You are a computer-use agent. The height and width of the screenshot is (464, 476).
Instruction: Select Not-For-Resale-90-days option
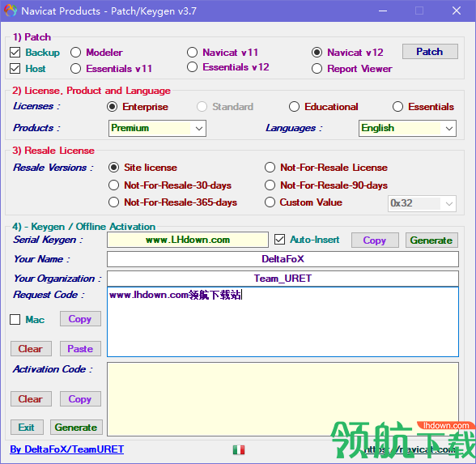(270, 185)
